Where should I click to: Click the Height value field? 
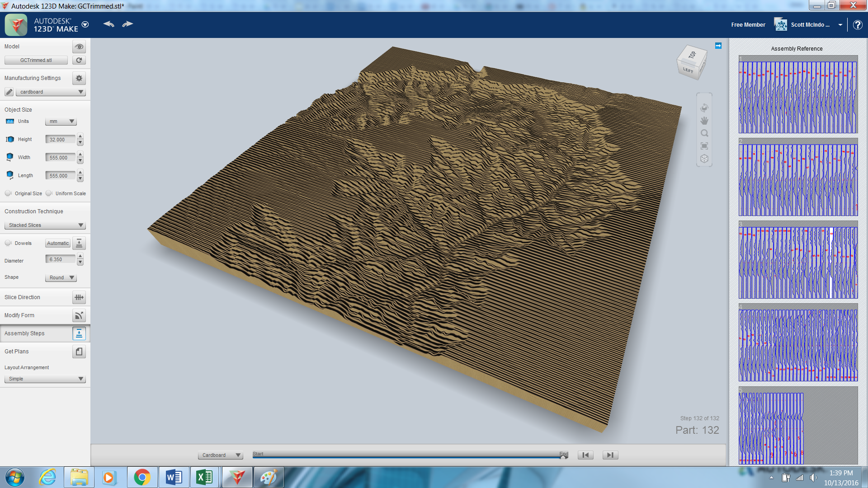click(x=60, y=140)
